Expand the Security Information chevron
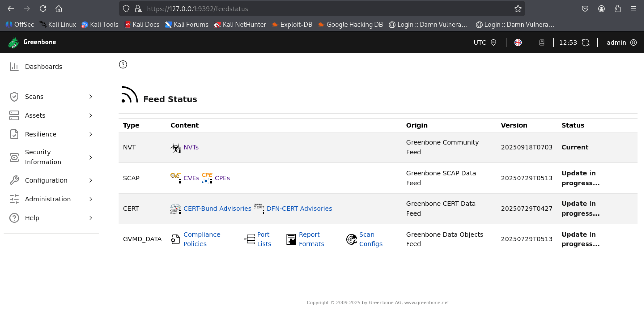644x311 pixels. point(91,158)
